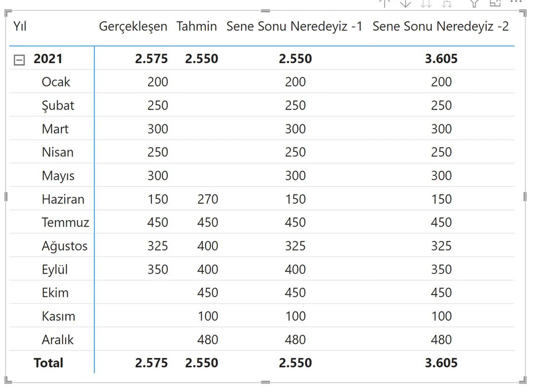The image size is (543, 392).
Task: Open More options ellipsis menu
Action: 516,2
